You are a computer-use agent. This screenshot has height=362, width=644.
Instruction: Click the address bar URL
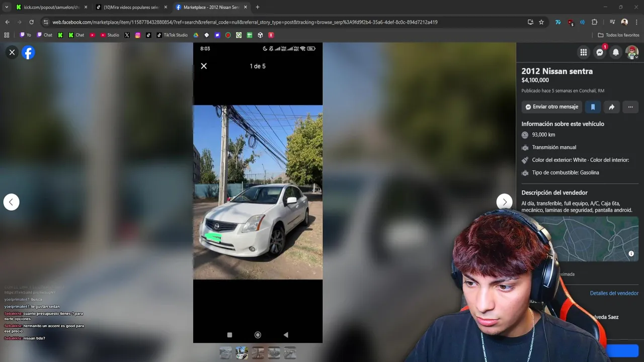(245, 22)
